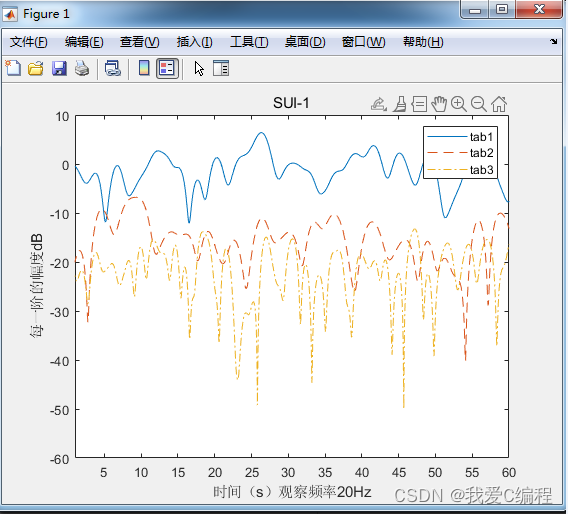Image resolution: width=568 pixels, height=514 pixels.
Task: Activate the Zoom Out magnifier
Action: (479, 104)
